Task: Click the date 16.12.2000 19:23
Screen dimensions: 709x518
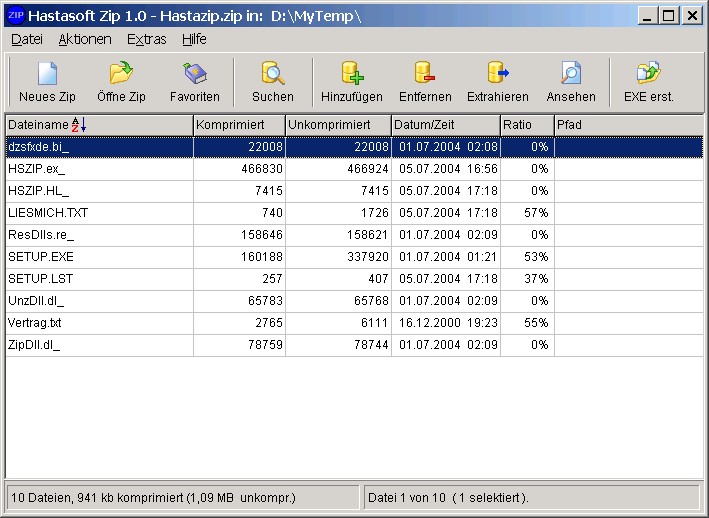Action: click(448, 323)
